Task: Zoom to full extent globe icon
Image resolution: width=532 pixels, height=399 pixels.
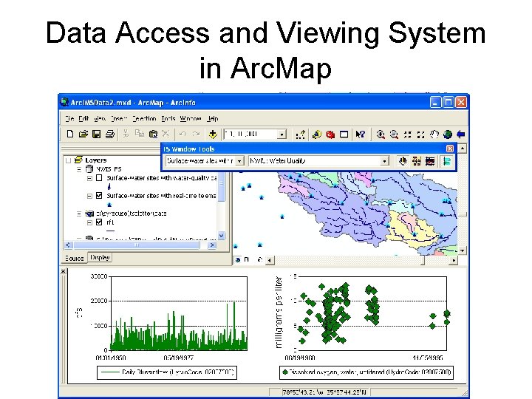Action: [448, 134]
